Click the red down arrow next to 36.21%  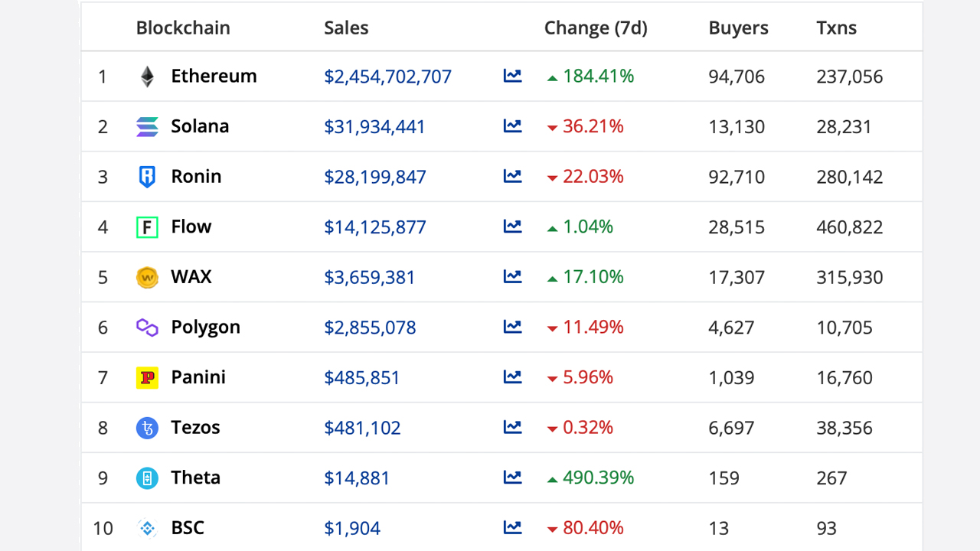point(553,127)
